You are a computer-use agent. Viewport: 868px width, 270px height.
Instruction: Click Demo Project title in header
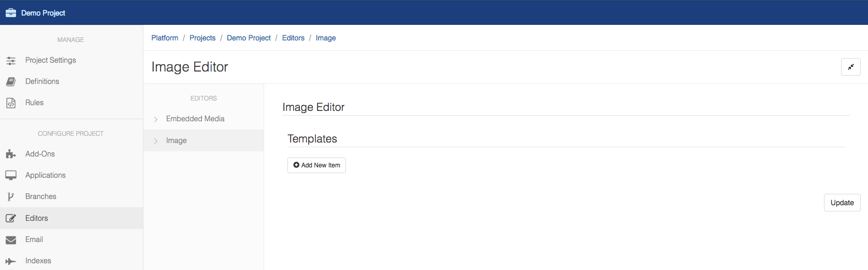pos(43,13)
